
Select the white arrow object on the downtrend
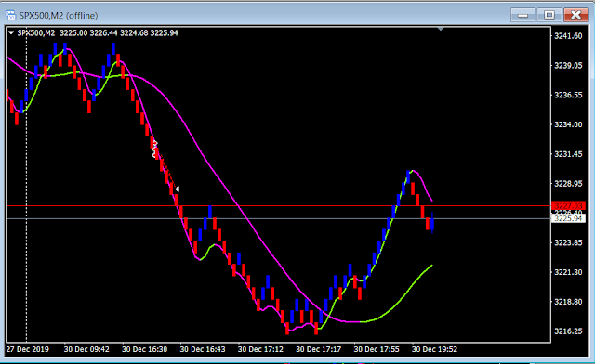coord(177,188)
